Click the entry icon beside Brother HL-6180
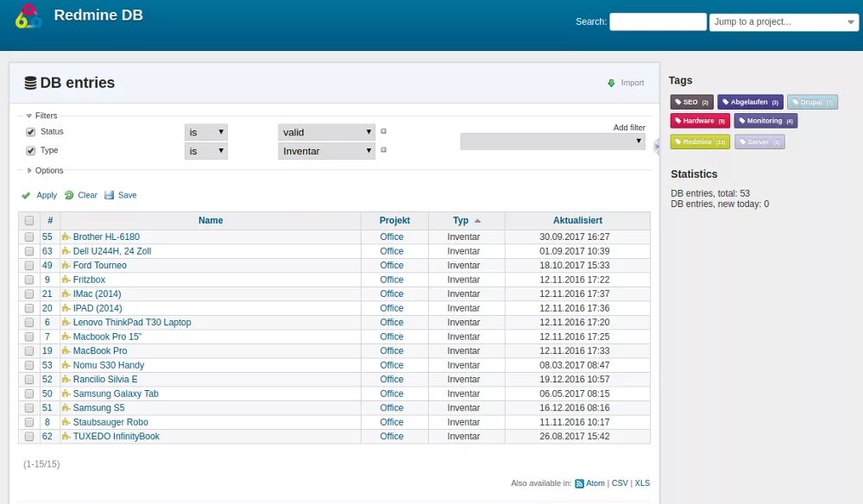863x504 pixels. (x=66, y=236)
